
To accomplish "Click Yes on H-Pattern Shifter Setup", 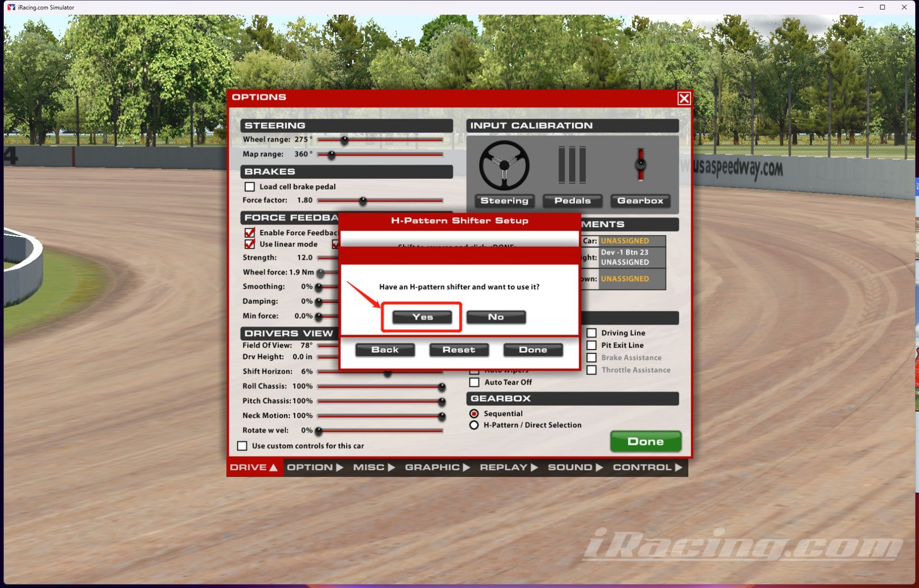I will 422,317.
